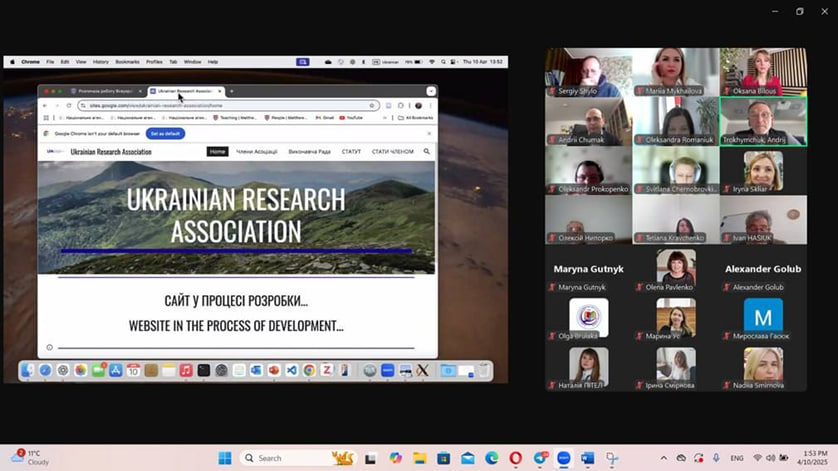The height and width of the screenshot is (471, 838).
Task: Launch Opera browser from the taskbar
Action: (x=516, y=458)
